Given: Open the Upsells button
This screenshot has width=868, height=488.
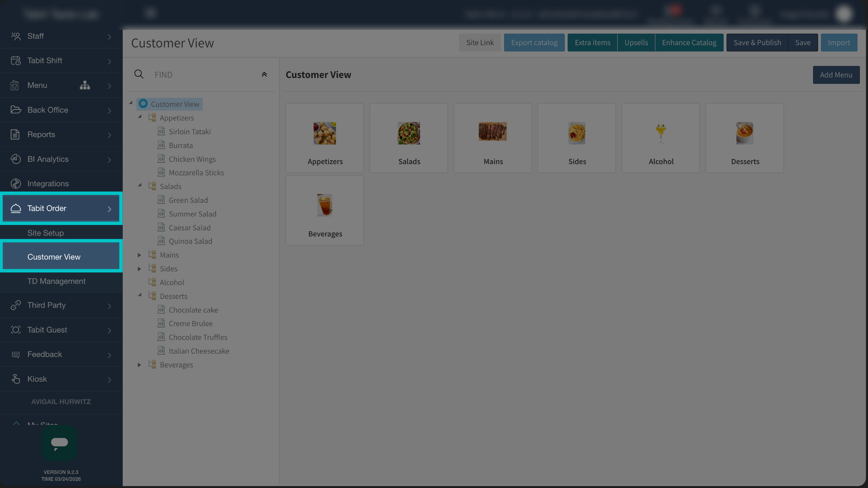Looking at the screenshot, I should (636, 42).
